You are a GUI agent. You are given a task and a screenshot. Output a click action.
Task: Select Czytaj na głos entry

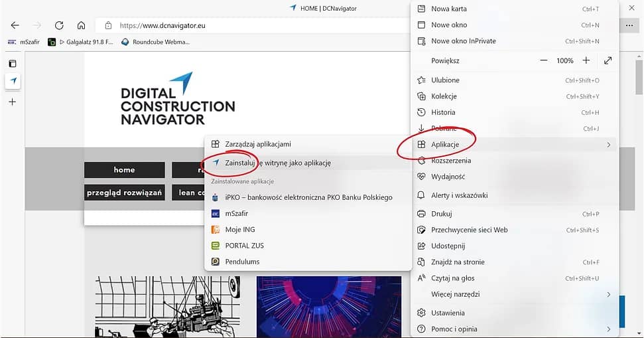(x=514, y=278)
